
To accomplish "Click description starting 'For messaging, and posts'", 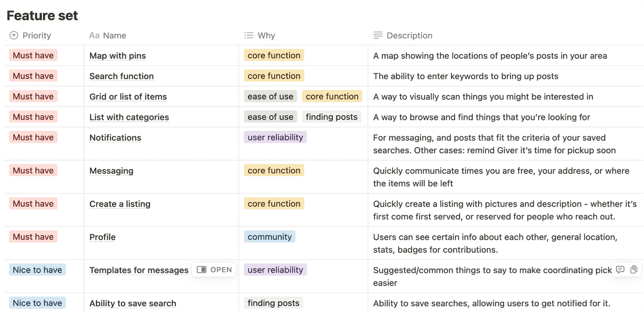I will pyautogui.click(x=495, y=144).
